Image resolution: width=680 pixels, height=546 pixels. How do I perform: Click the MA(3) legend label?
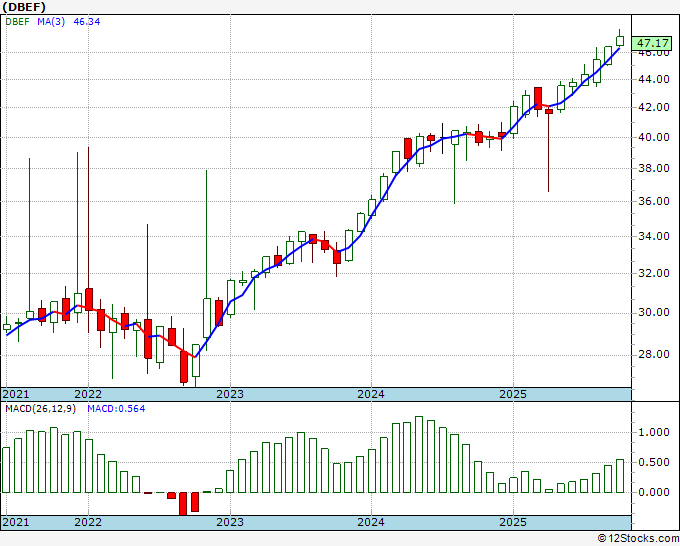pyautogui.click(x=51, y=22)
